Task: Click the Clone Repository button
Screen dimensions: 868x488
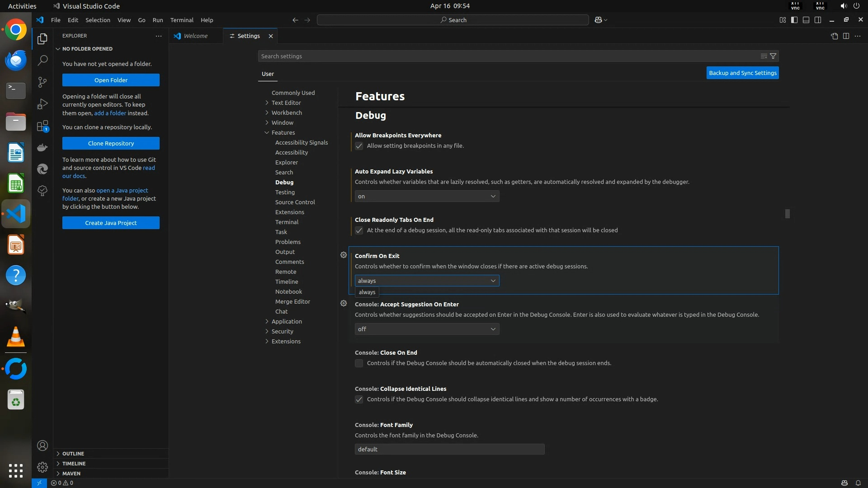Action: click(111, 143)
